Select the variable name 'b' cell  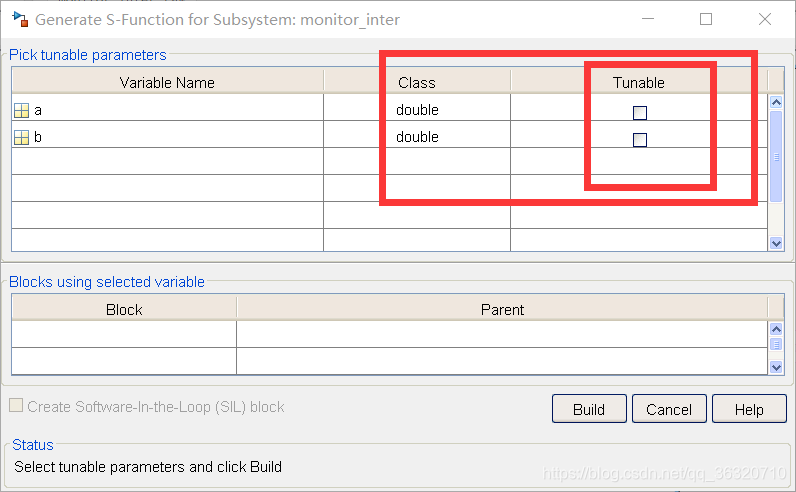[x=168, y=134]
